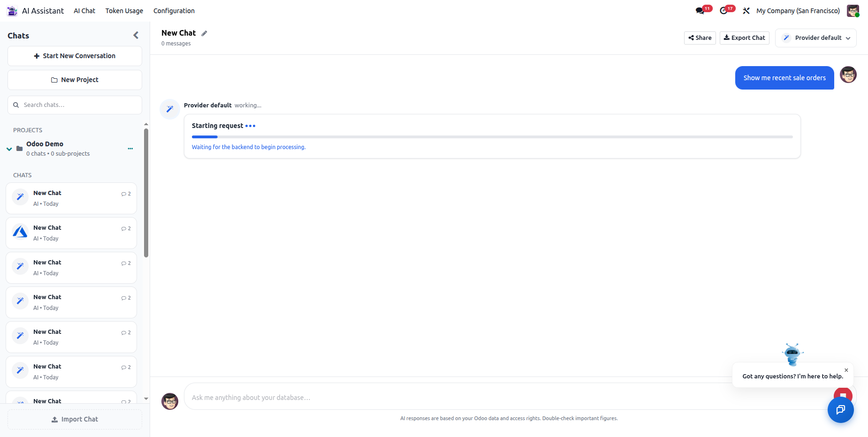Open the My Company (San Francisco) company switcher

click(x=798, y=11)
